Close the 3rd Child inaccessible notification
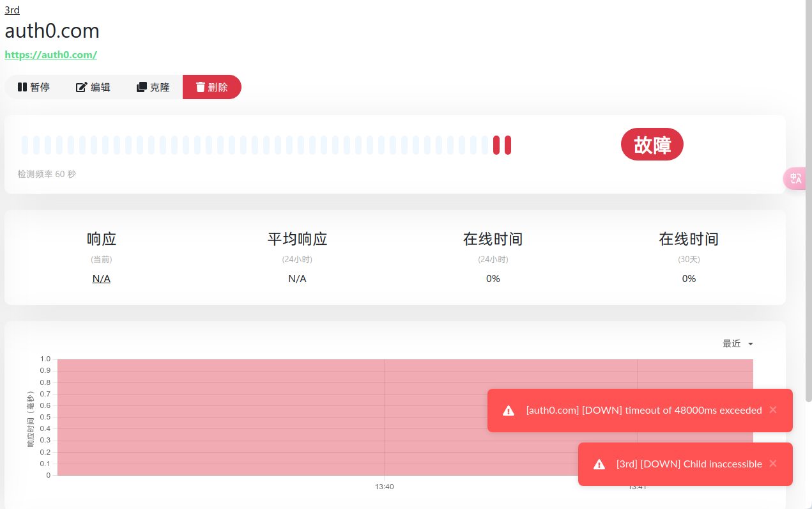This screenshot has height=509, width=812. (773, 464)
